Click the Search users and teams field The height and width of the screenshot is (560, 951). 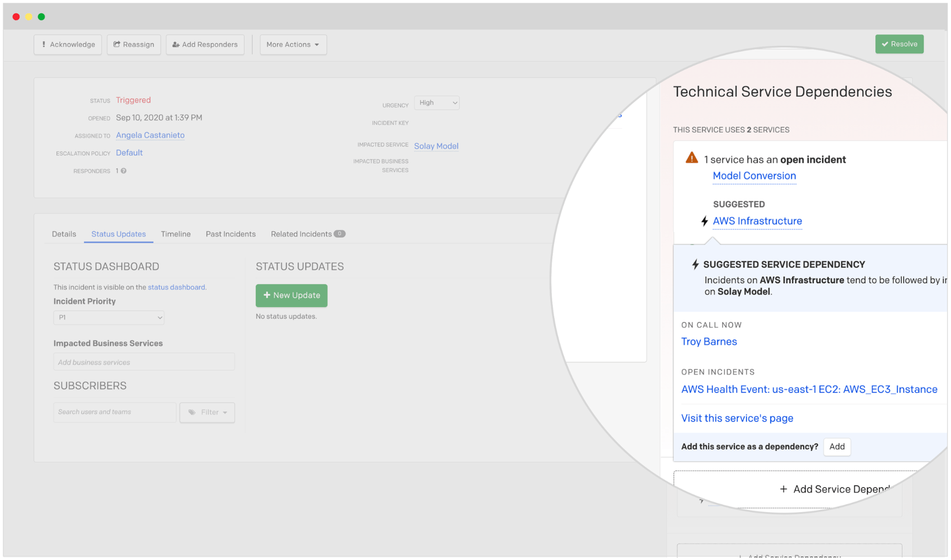coord(114,412)
